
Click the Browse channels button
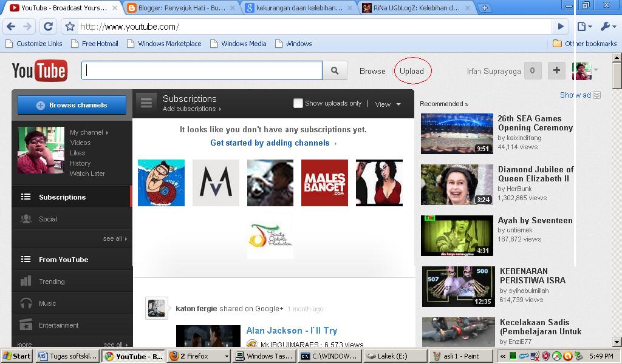[72, 105]
